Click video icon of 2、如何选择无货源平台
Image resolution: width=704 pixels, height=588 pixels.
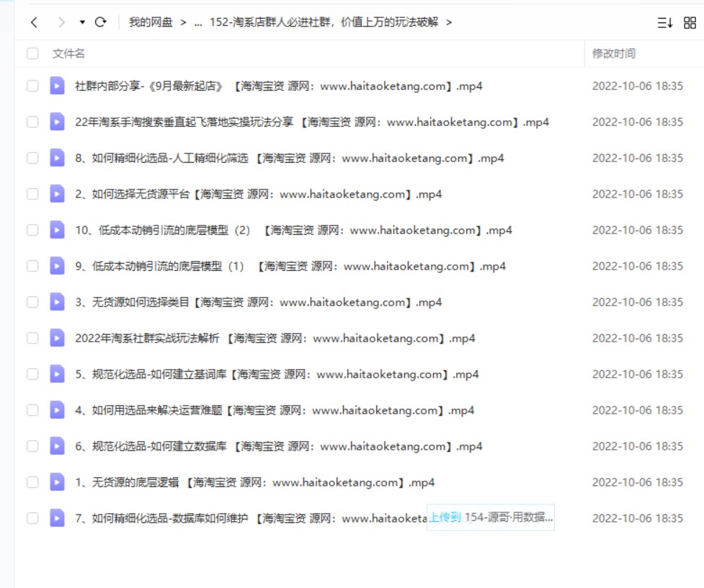[57, 194]
